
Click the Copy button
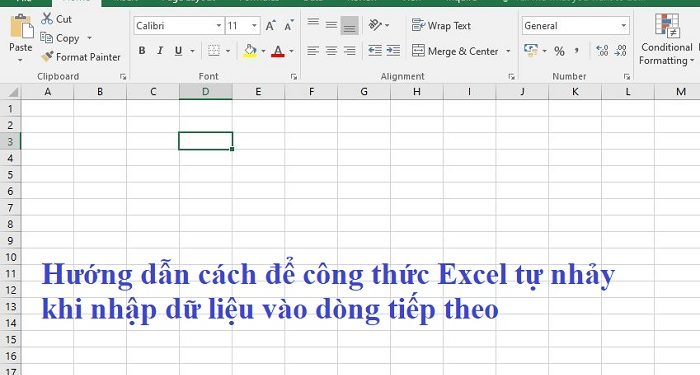tap(60, 38)
